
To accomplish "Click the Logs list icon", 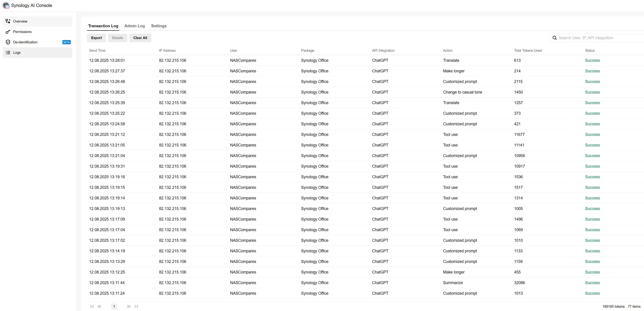I will [x=8, y=53].
